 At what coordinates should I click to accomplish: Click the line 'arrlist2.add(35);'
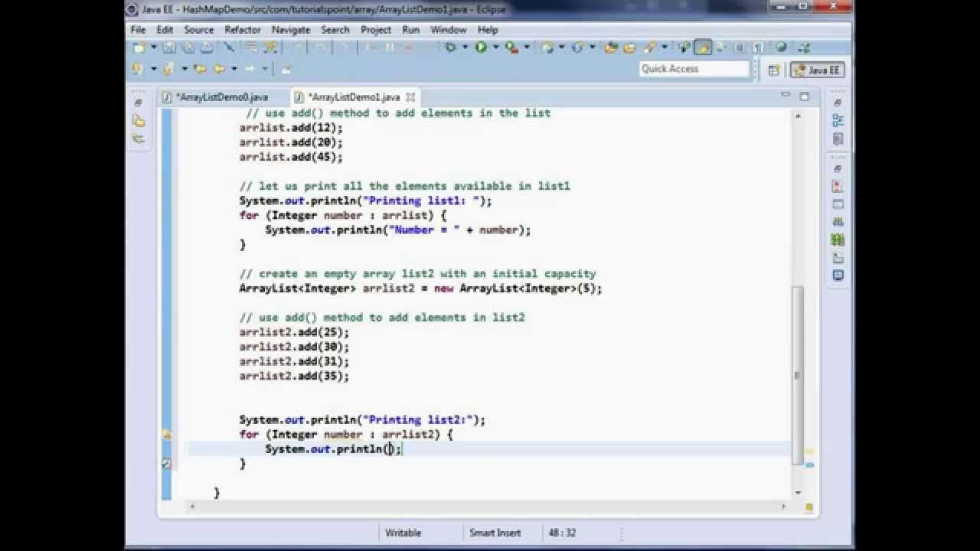[294, 376]
